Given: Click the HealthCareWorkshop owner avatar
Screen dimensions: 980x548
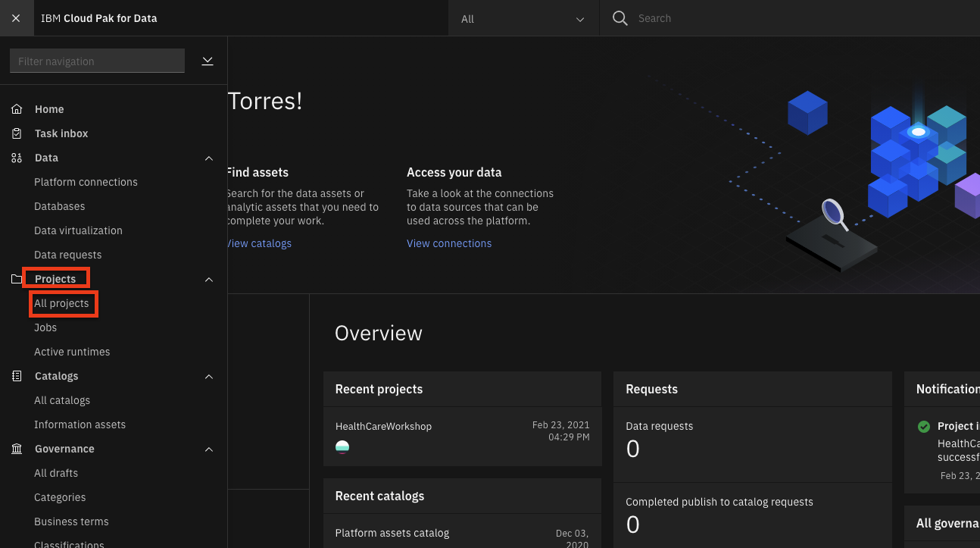Looking at the screenshot, I should (x=342, y=447).
